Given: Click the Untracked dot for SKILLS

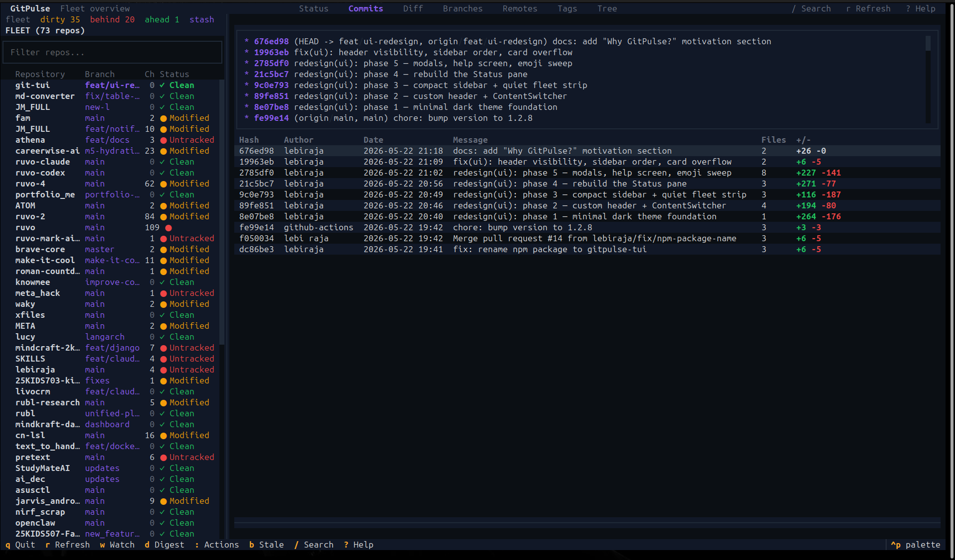Looking at the screenshot, I should [163, 359].
